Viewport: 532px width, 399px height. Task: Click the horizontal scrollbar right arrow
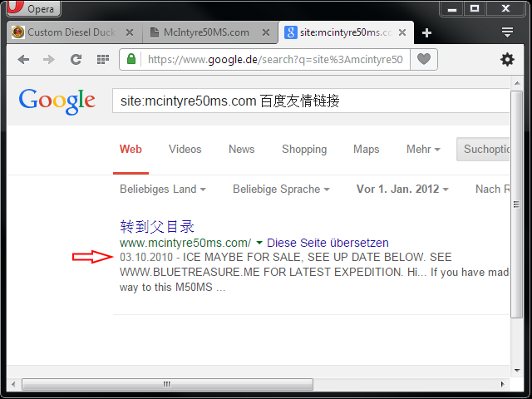502,384
